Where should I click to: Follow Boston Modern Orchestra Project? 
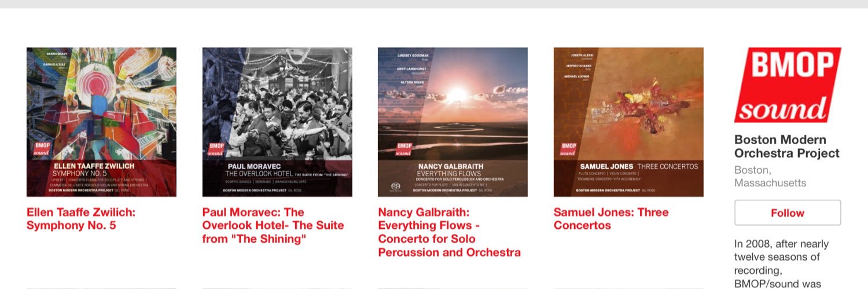pyautogui.click(x=787, y=213)
